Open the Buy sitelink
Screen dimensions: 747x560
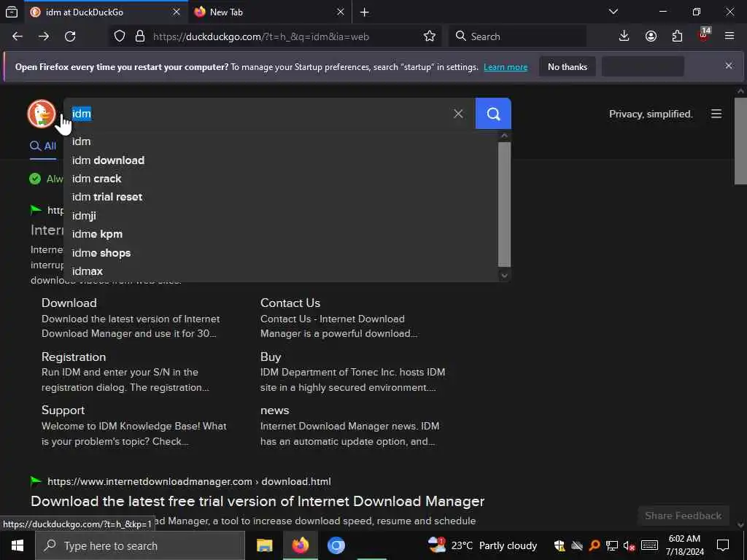click(x=271, y=357)
